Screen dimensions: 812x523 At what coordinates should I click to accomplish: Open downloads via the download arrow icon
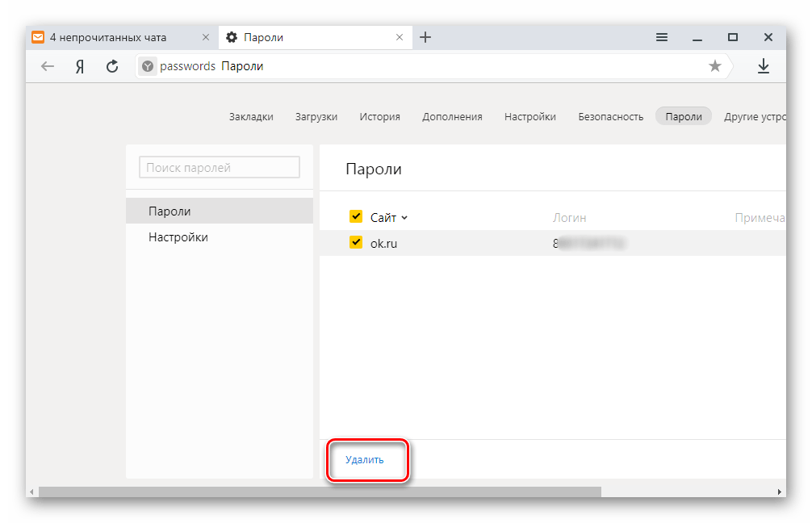point(763,66)
